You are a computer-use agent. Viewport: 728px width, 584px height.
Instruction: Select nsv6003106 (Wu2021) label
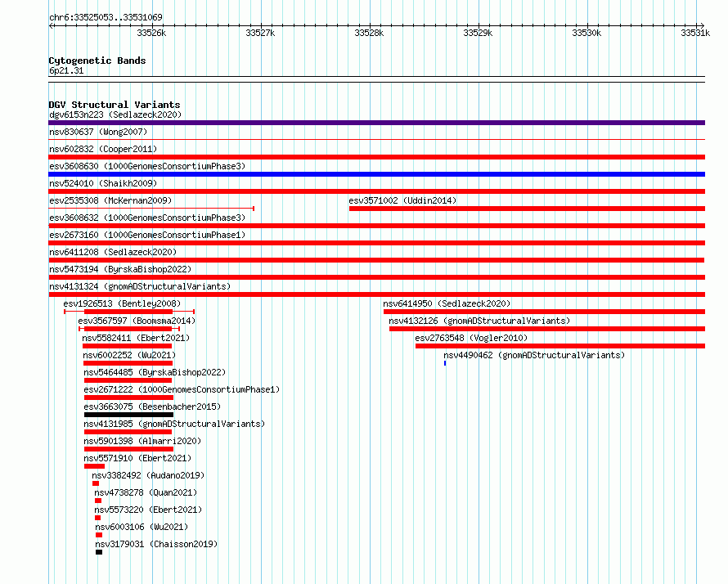click(x=142, y=527)
